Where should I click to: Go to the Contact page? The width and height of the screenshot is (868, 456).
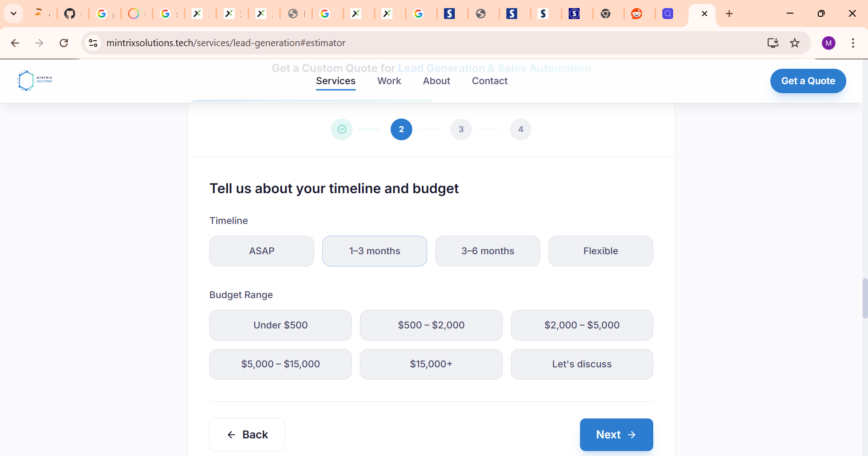490,81
